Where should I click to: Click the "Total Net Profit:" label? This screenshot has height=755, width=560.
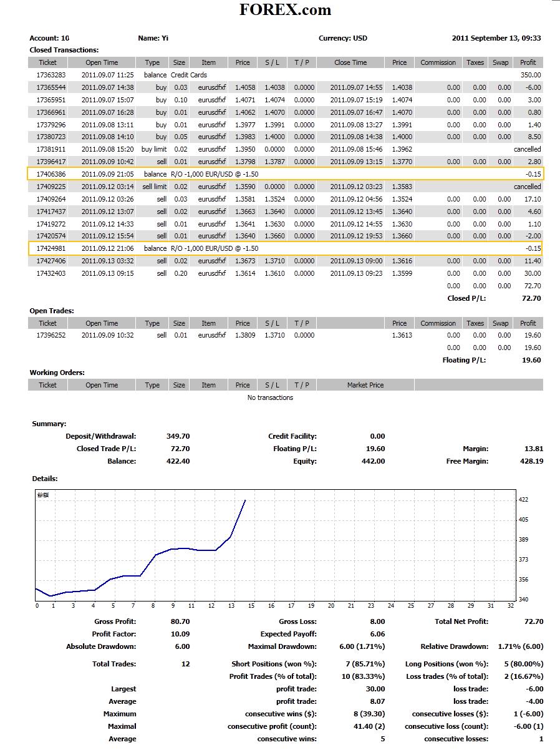[461, 621]
